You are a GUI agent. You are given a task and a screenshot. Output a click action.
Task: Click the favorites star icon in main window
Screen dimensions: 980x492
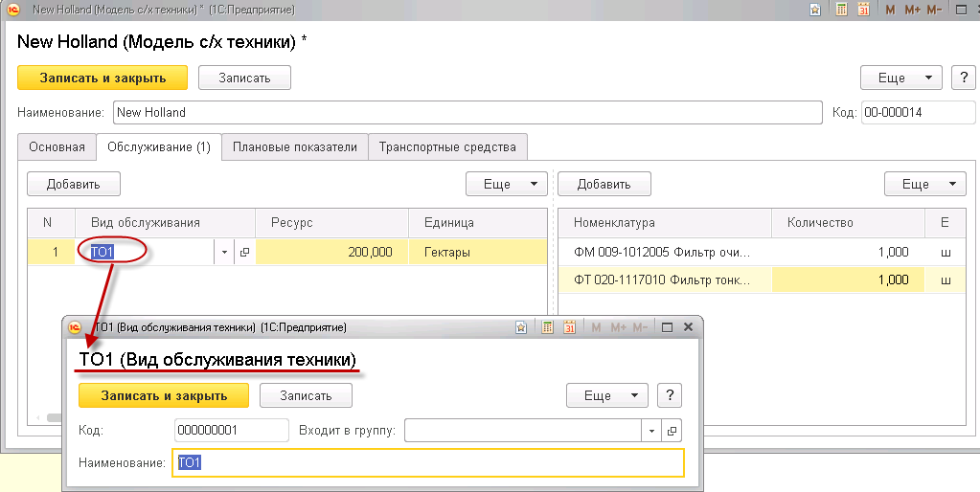(x=815, y=10)
